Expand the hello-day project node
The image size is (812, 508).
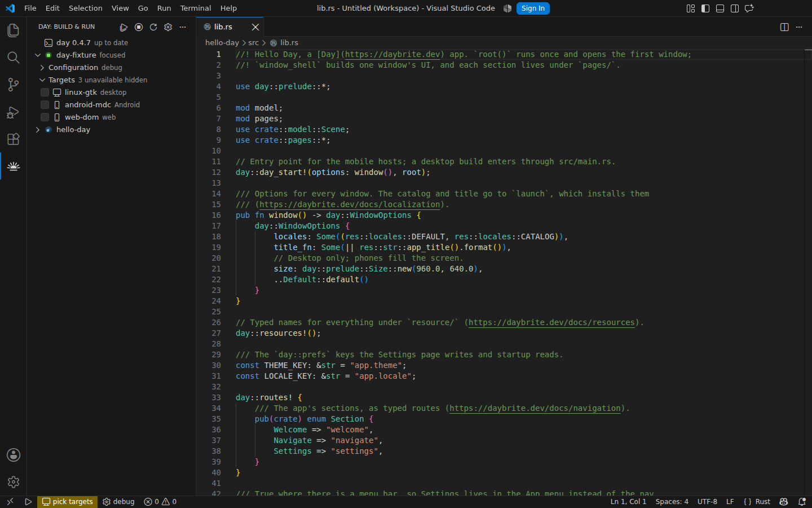[x=38, y=130]
